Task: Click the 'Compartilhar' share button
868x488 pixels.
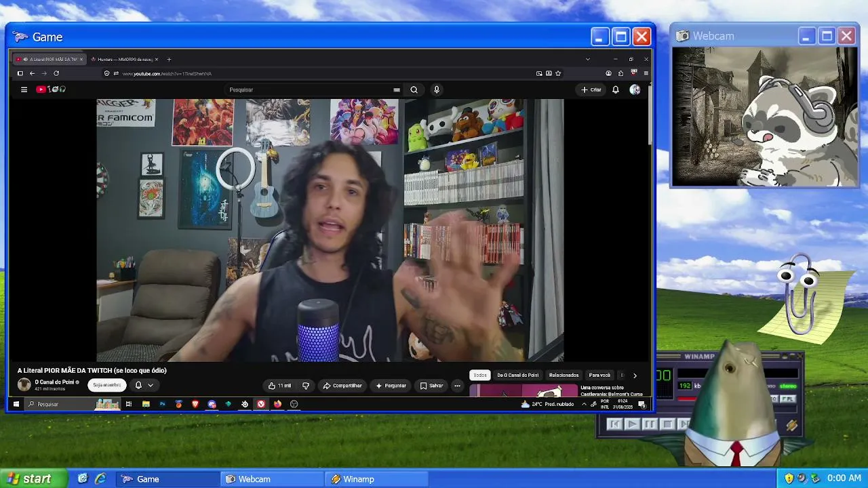Action: (x=342, y=386)
